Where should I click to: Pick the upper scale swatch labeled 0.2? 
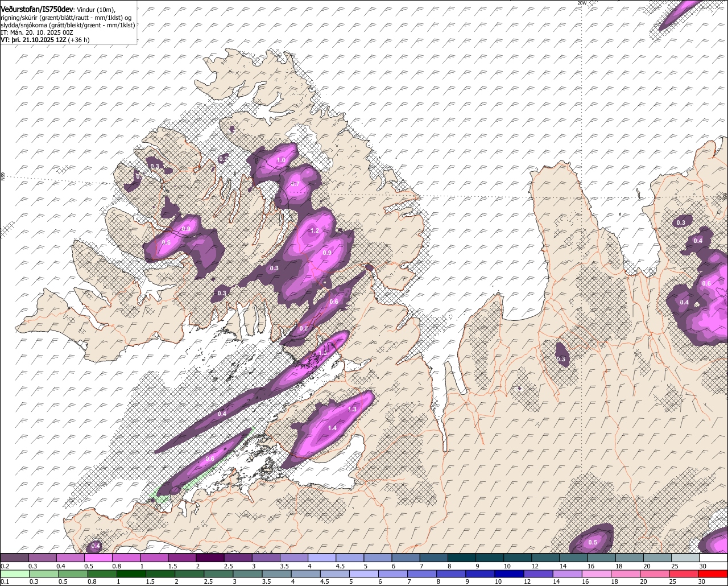pyautogui.click(x=14, y=558)
